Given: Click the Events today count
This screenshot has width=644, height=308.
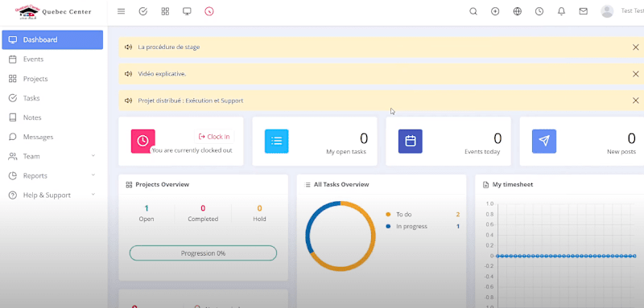Looking at the screenshot, I should pyautogui.click(x=497, y=139).
